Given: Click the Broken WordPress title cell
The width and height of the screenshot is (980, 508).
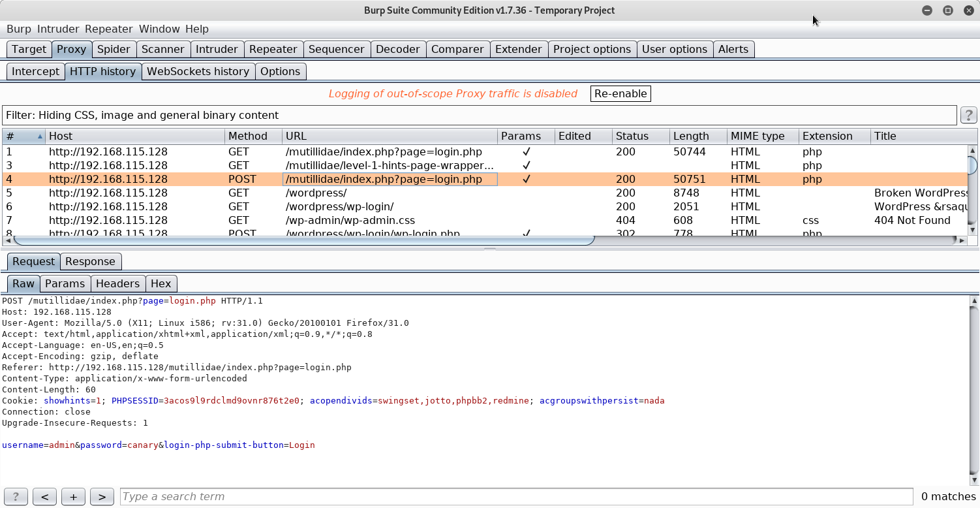Looking at the screenshot, I should (x=921, y=193).
